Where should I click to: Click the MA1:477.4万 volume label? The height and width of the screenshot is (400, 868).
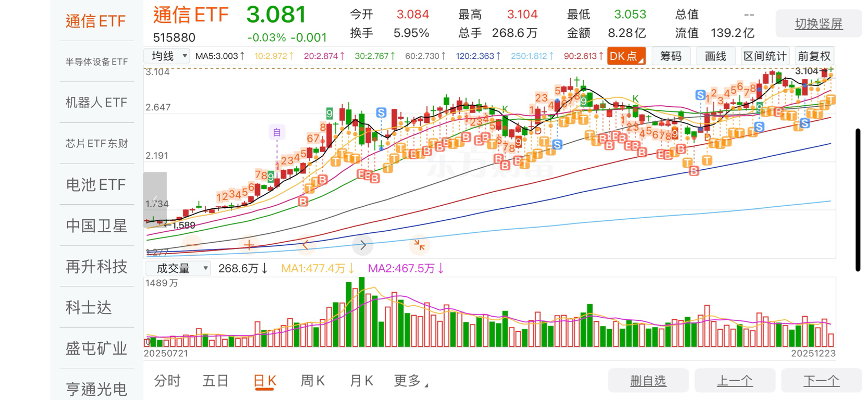coord(318,268)
